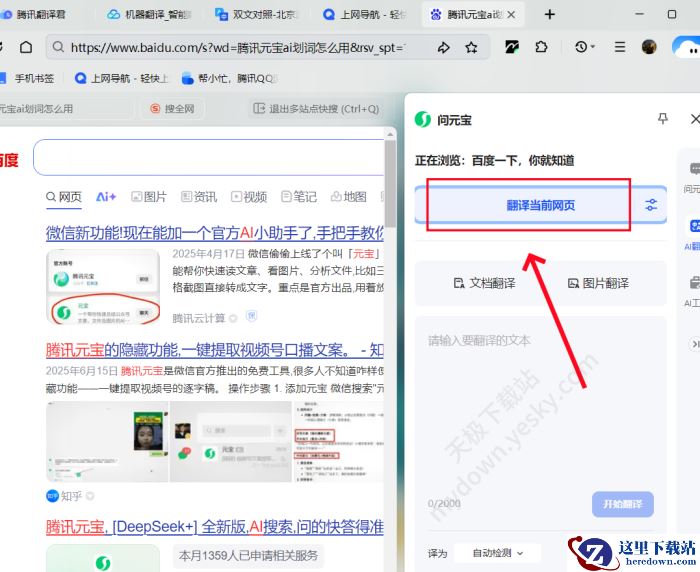Open the 上网导航 bookmark in bookmarks bar
This screenshot has height=572, width=700.
[x=121, y=79]
